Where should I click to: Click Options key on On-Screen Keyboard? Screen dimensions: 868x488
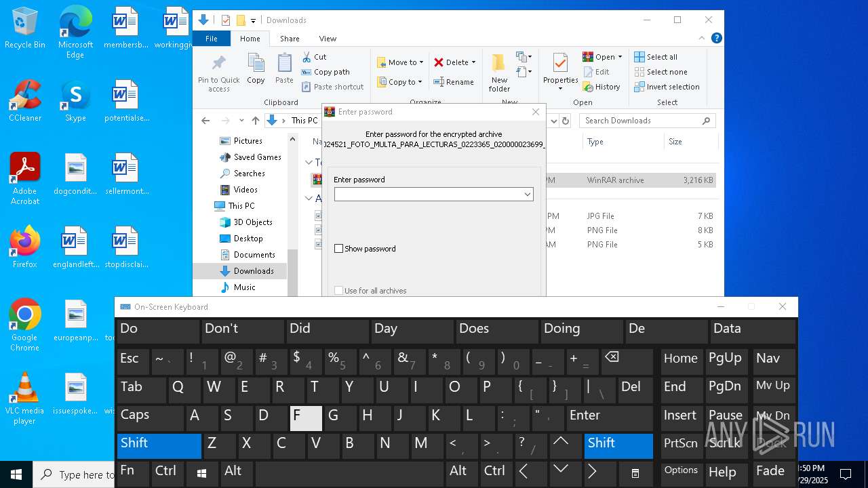click(x=681, y=474)
